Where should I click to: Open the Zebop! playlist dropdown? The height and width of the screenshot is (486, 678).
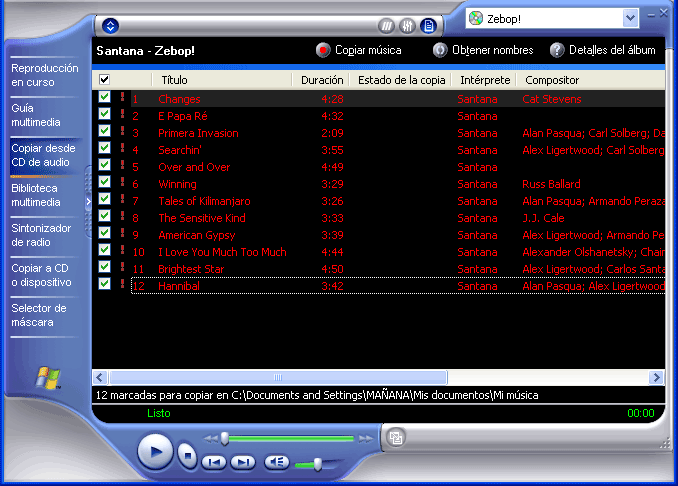[630, 18]
